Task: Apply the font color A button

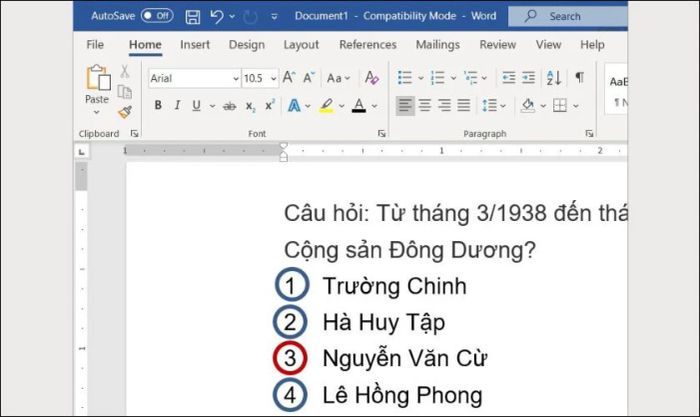Action: tap(359, 106)
